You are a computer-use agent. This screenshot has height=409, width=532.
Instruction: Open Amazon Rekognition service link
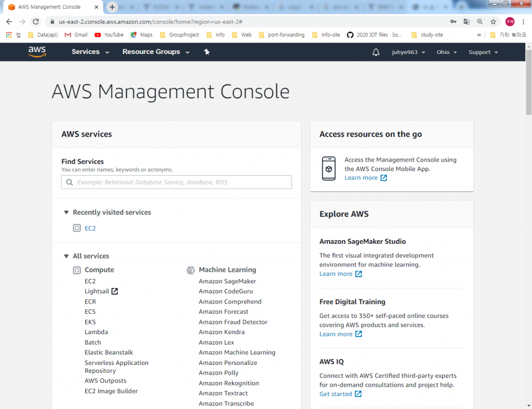[x=229, y=383]
